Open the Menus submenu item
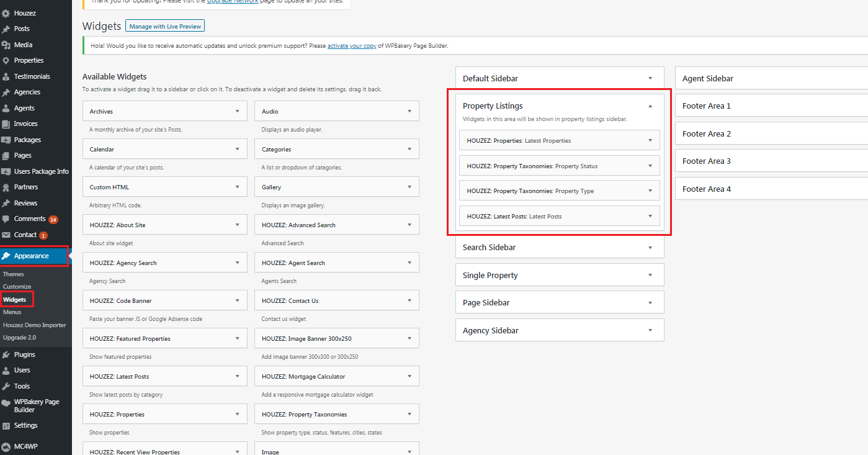 pyautogui.click(x=12, y=312)
